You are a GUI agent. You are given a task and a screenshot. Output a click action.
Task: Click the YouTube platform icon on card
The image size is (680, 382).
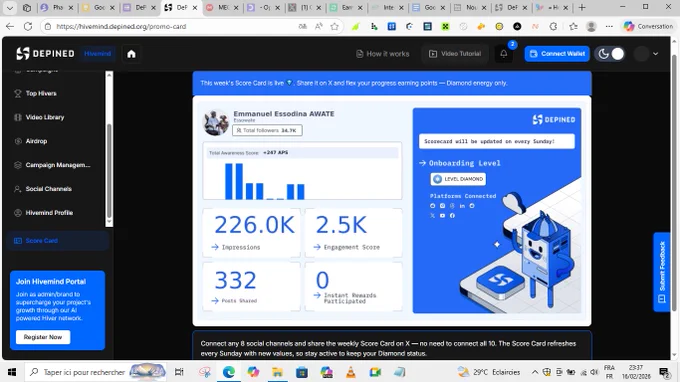point(442,215)
